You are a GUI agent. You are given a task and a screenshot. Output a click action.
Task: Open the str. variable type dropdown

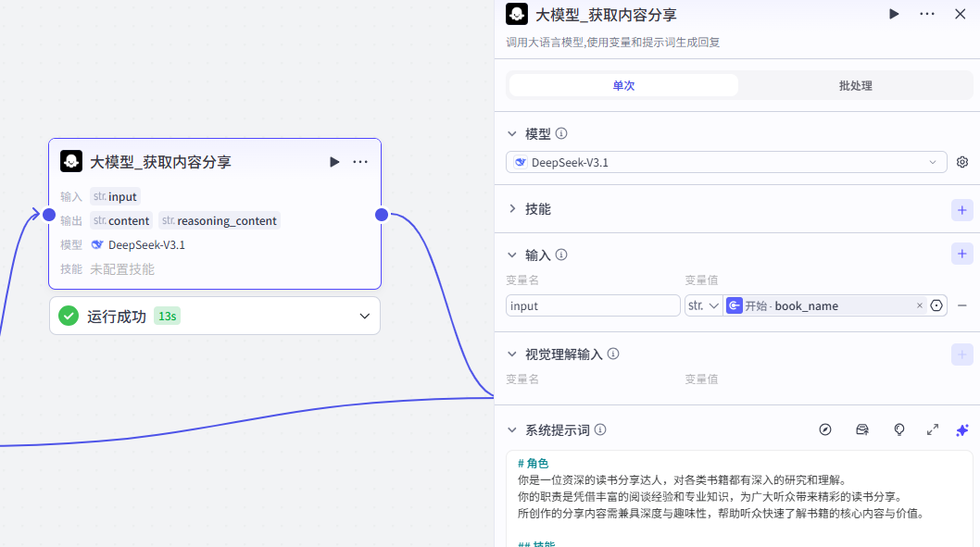tap(703, 305)
